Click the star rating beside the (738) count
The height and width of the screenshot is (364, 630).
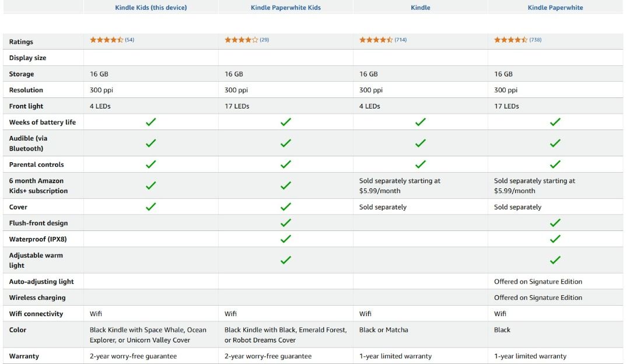click(x=510, y=40)
